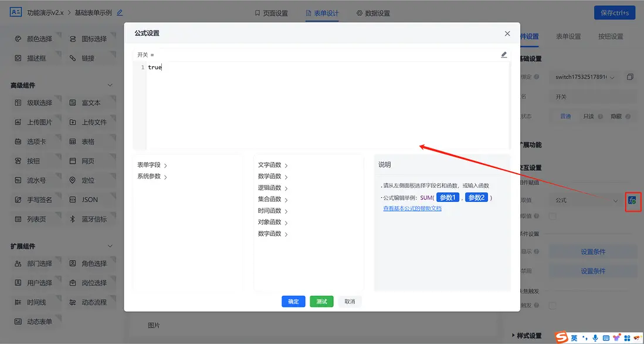Click the help icon next to 隐藏
The height and width of the screenshot is (344, 644).
628,116
